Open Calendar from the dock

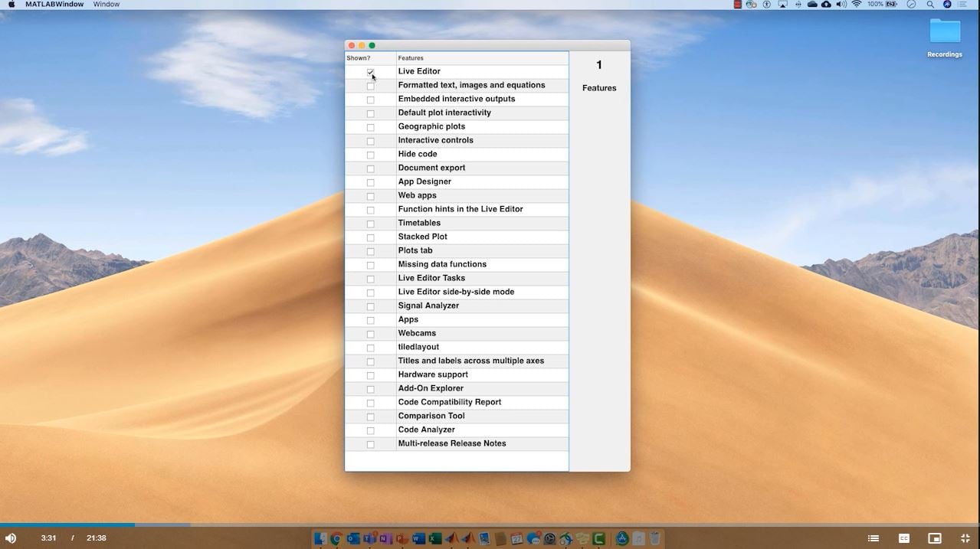tap(517, 538)
